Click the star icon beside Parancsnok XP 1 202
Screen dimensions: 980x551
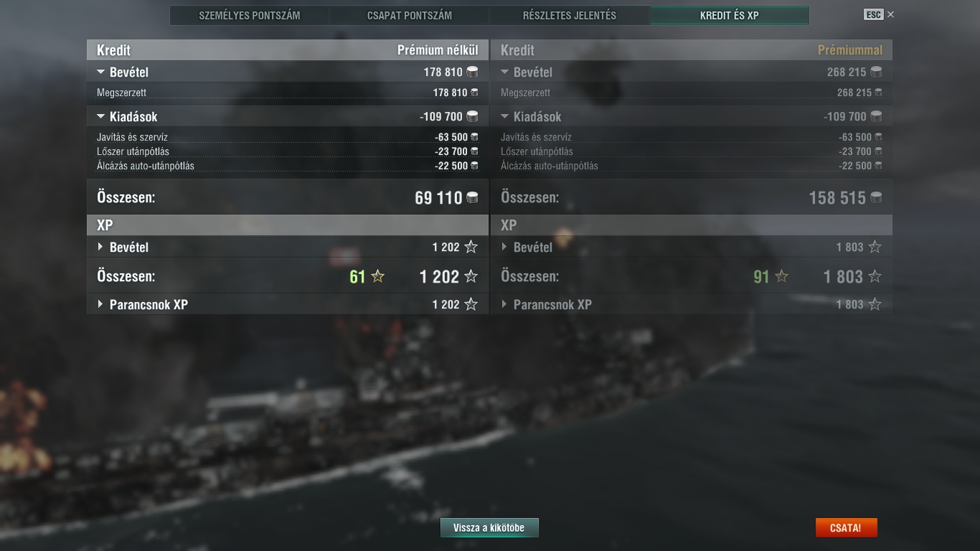point(471,304)
